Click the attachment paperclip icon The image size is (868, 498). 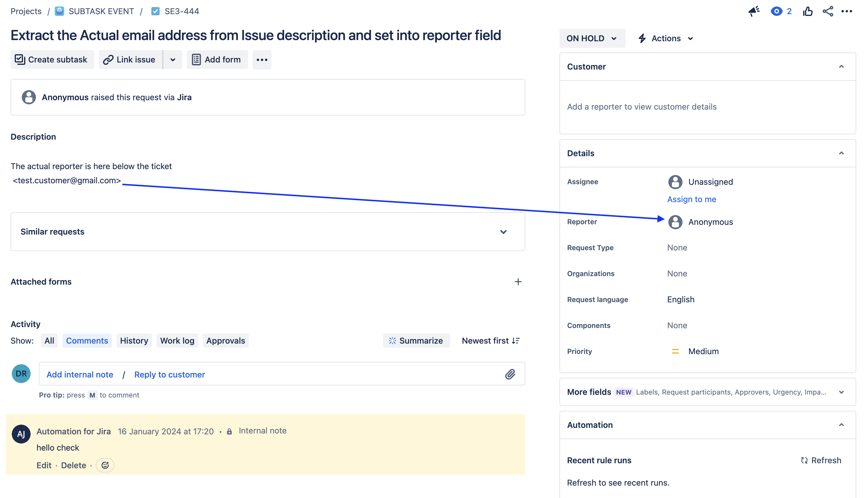[x=510, y=374]
